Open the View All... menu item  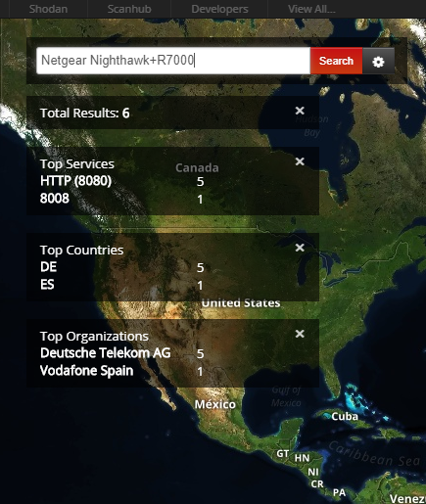point(311,9)
